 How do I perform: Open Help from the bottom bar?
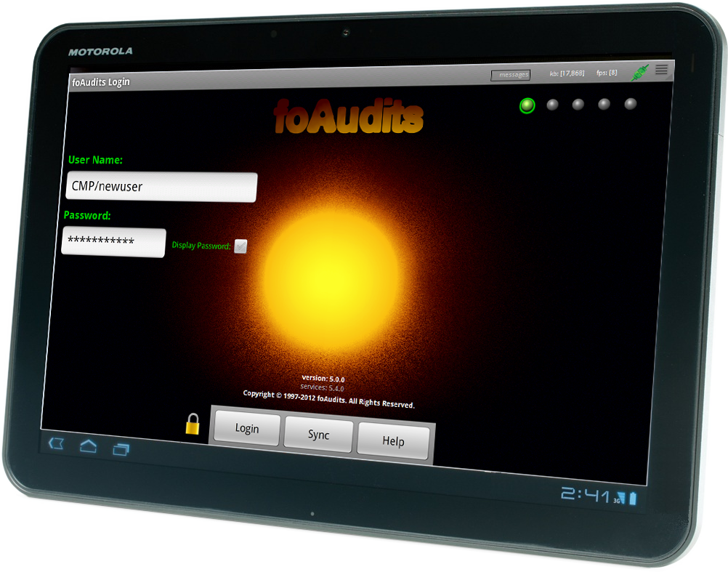tap(393, 441)
